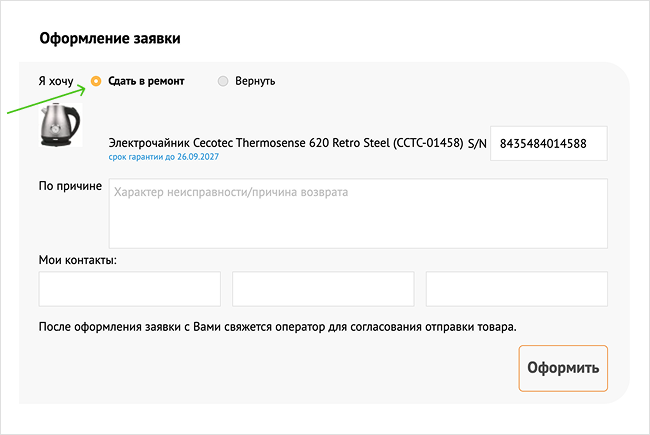The image size is (650, 435).
Task: Focus the middle contact input field
Action: [323, 289]
